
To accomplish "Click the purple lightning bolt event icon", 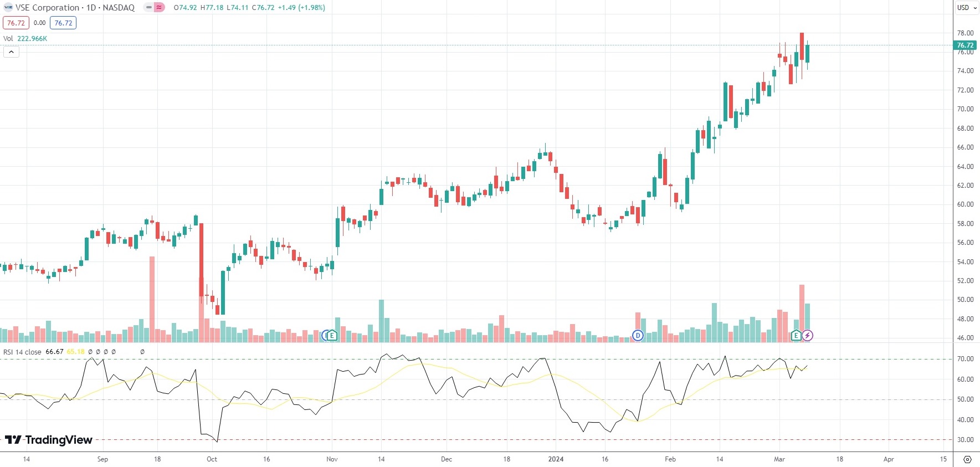I will (808, 335).
